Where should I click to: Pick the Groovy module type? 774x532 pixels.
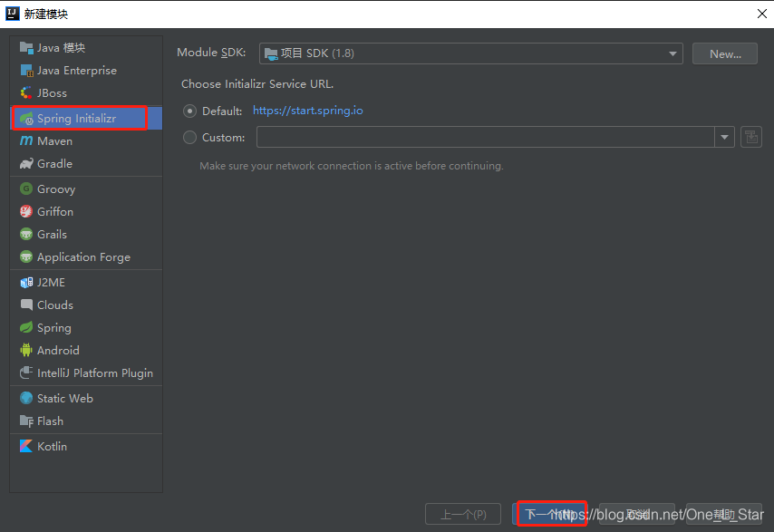(54, 189)
